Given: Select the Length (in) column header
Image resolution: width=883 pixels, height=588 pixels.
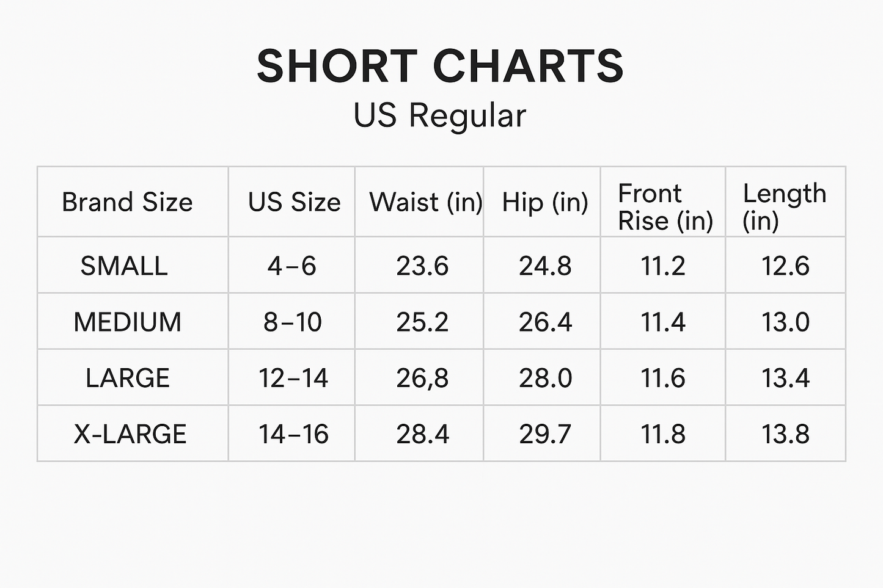Looking at the screenshot, I should (x=784, y=207).
